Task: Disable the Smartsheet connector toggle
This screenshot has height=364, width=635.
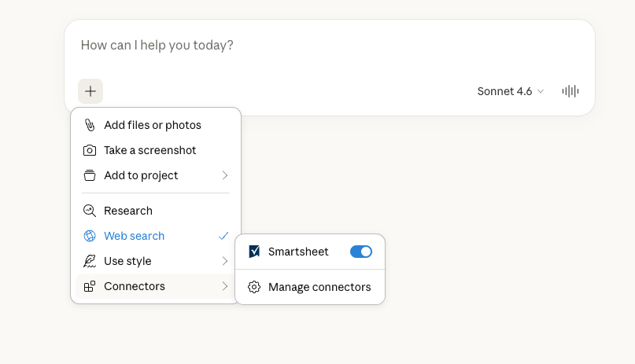Action: point(361,252)
